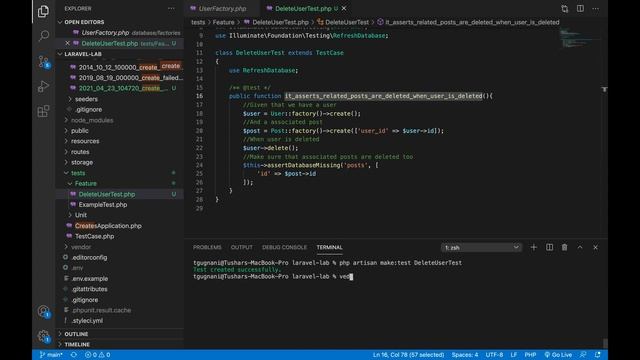The width and height of the screenshot is (640, 360).
Task: Close the DeleteUserTest.php tab
Action: click(344, 8)
